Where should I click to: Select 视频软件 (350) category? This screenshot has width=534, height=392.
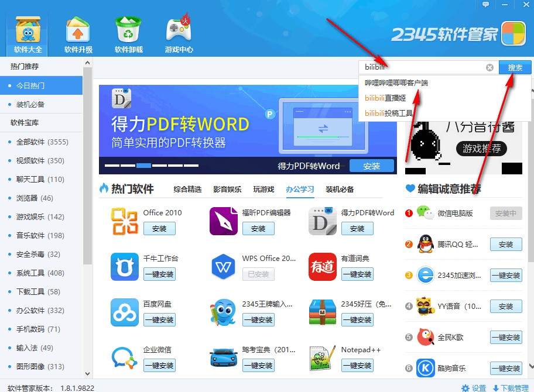click(x=41, y=161)
